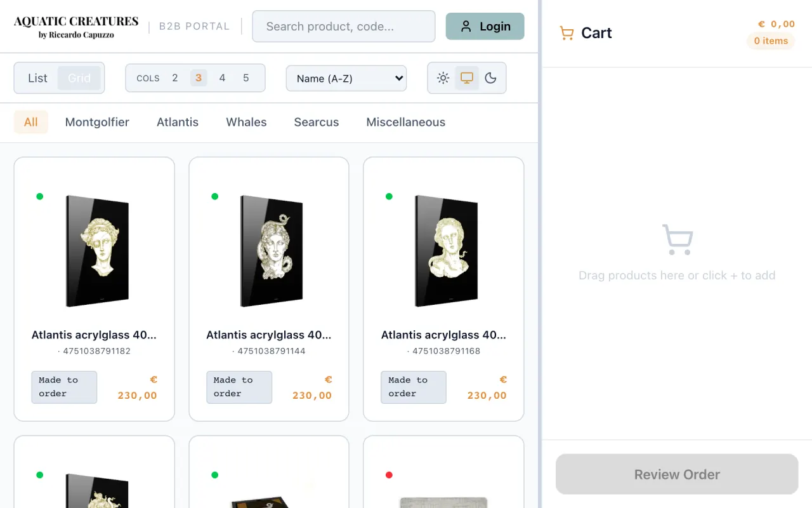Click the € 230,00 price for 4751038791168
This screenshot has height=508, width=812.
487,387
